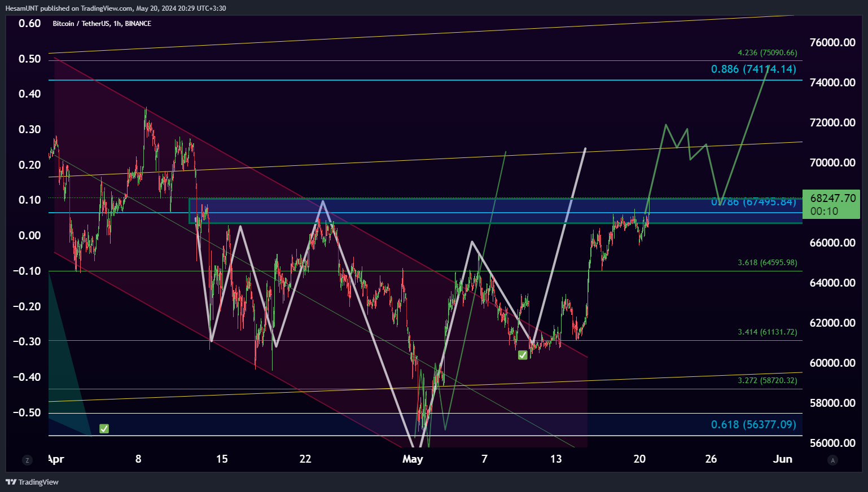Click the 8 date label on time axis
The height and width of the screenshot is (492, 868).
point(138,459)
